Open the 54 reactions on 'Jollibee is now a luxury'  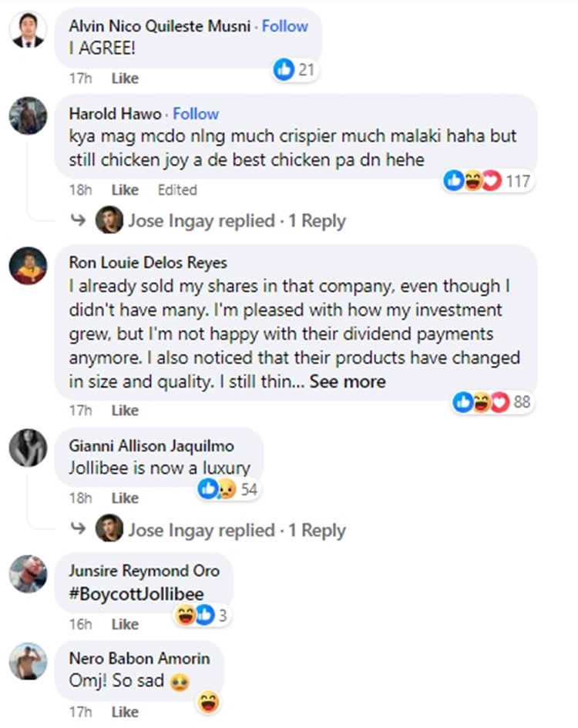click(x=227, y=489)
